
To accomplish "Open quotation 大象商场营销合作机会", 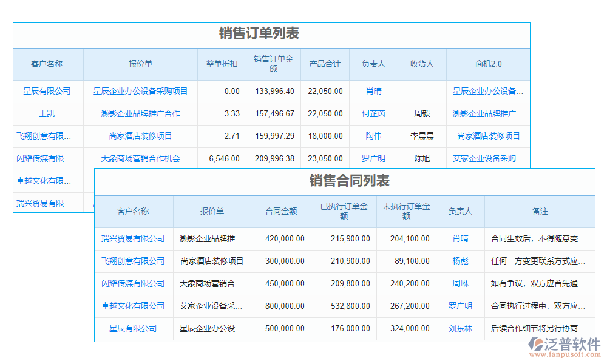I will tap(141, 158).
